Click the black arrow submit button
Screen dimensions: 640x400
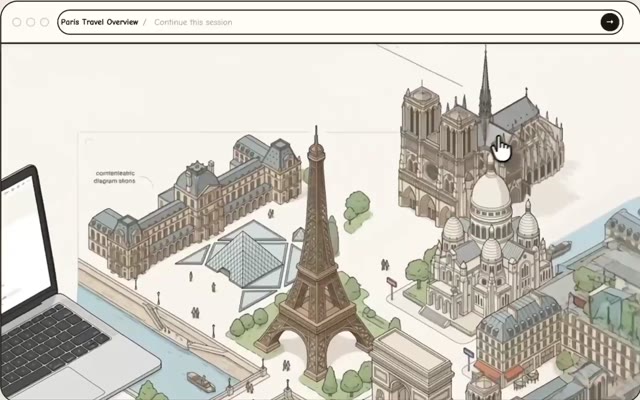pyautogui.click(x=609, y=22)
